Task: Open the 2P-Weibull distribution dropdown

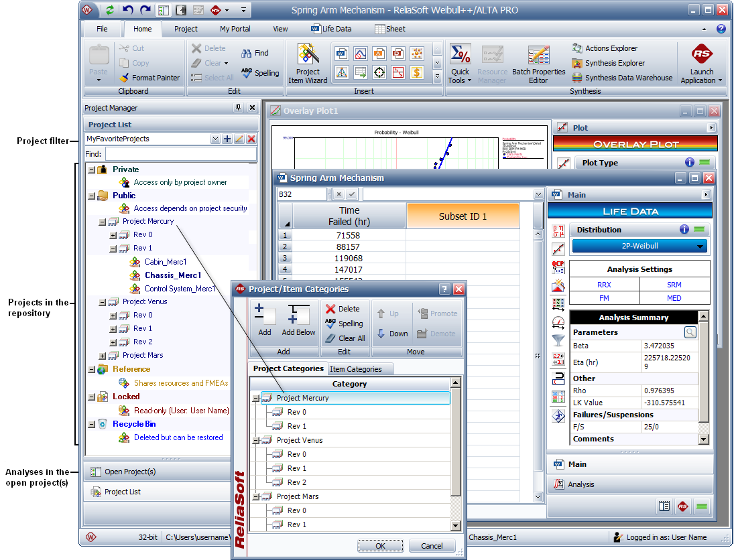Action: 639,246
